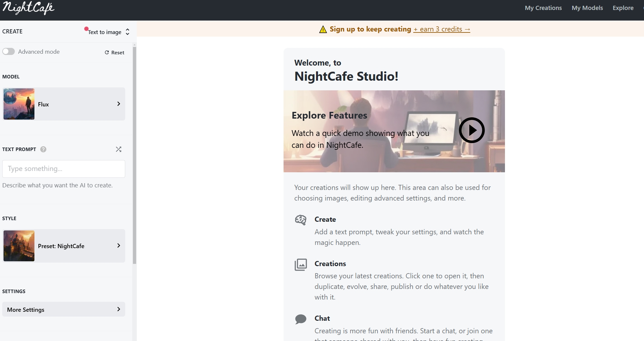The image size is (644, 341).
Task: Click the NightCafe preset style thumbnail
Action: click(19, 246)
